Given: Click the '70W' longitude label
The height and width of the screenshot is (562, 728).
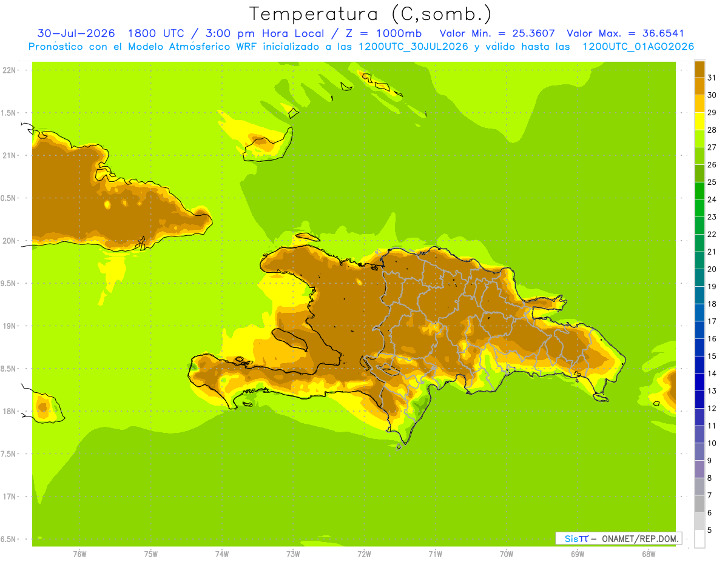Looking at the screenshot, I should [x=507, y=554].
